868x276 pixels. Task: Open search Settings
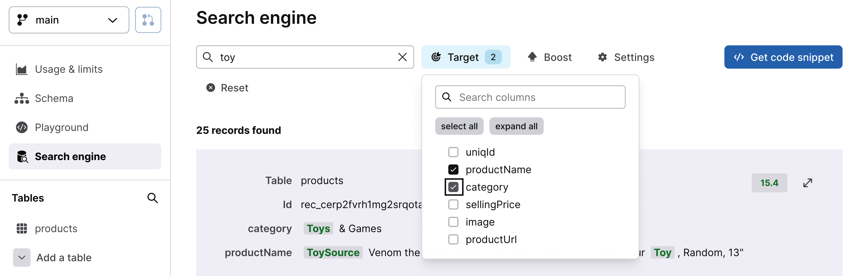[626, 57]
